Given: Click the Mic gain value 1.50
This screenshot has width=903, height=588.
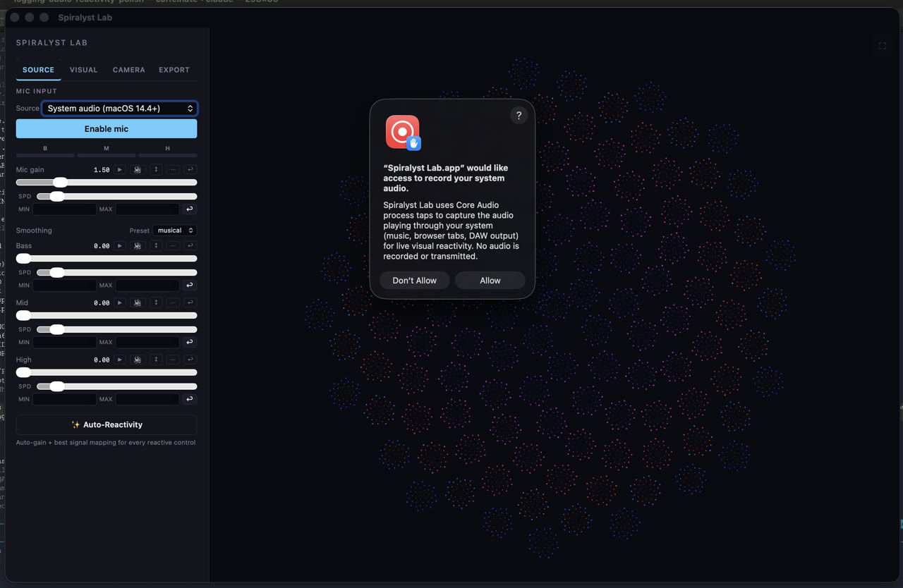Looking at the screenshot, I should pyautogui.click(x=102, y=170).
